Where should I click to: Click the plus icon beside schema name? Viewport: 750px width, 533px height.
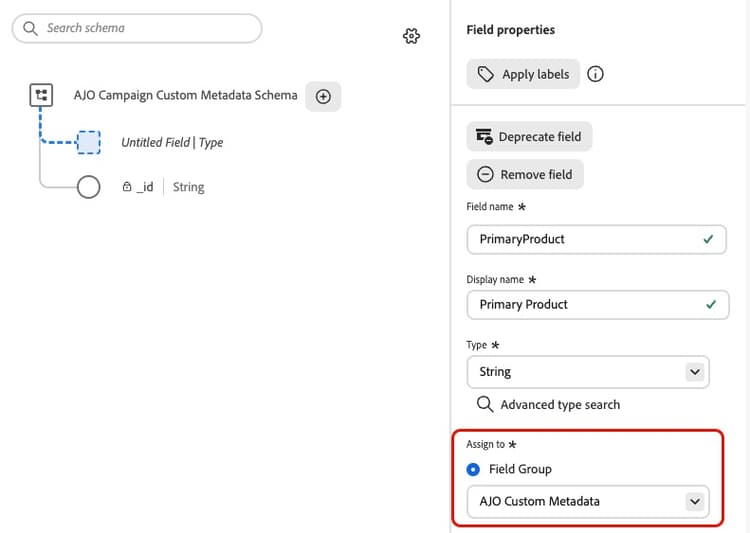[323, 97]
